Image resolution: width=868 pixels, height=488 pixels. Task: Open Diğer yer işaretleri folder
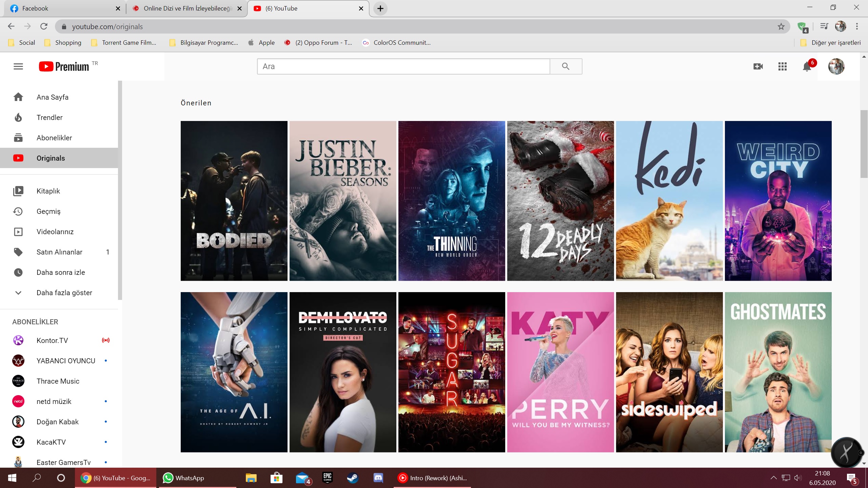click(831, 43)
